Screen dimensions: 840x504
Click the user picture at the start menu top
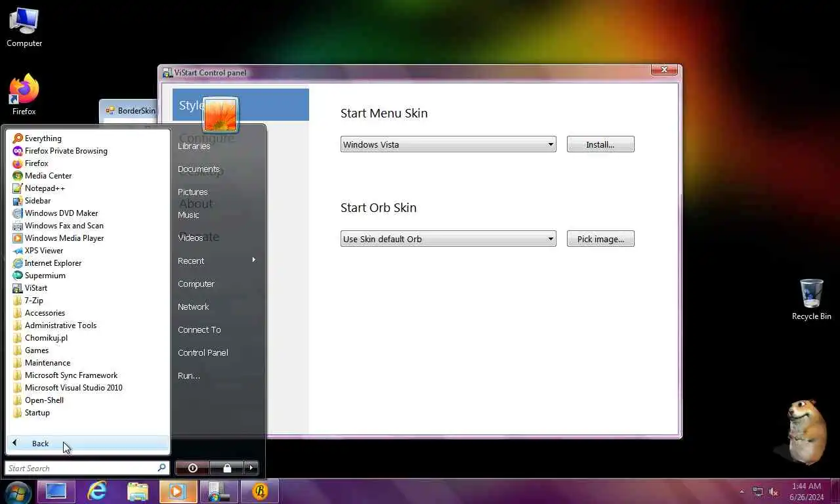(x=220, y=115)
